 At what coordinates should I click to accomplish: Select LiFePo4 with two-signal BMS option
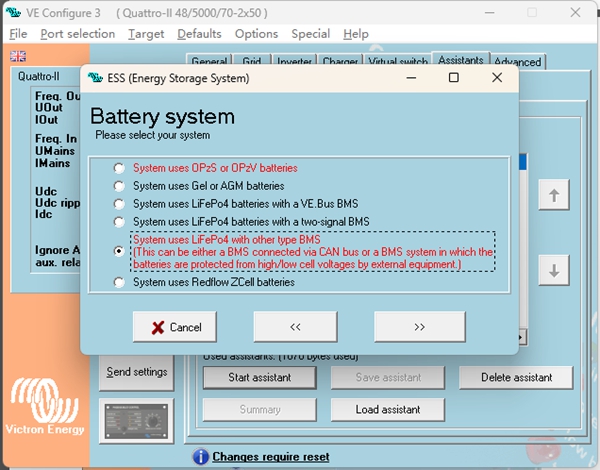pyautogui.click(x=119, y=222)
